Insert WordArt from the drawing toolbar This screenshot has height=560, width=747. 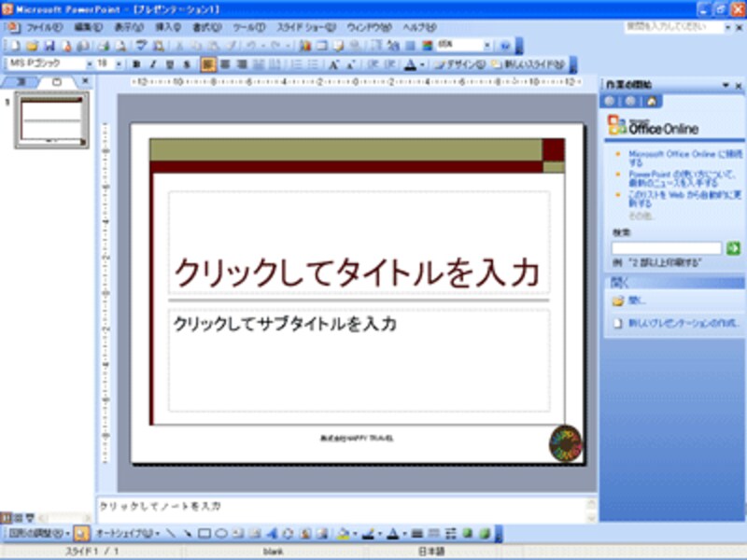272,533
